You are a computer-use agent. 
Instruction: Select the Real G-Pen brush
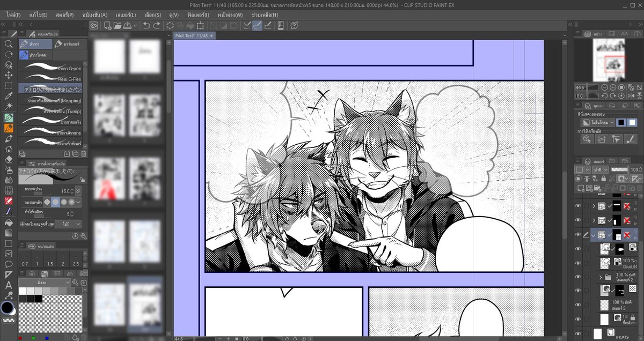(51, 78)
